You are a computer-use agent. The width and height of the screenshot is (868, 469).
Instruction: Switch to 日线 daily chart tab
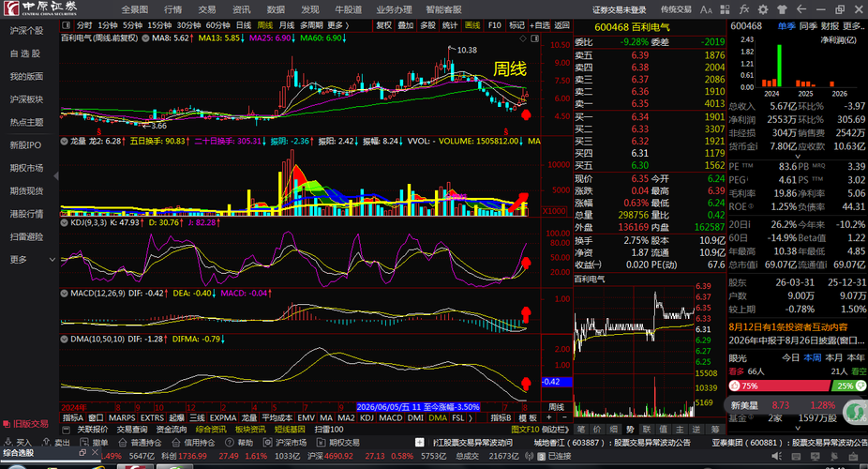244,25
